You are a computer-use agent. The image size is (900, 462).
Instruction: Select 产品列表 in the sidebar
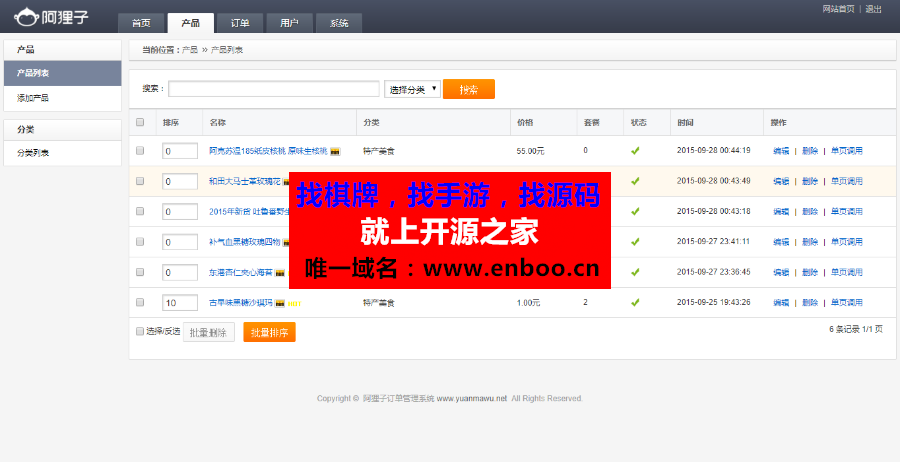click(x=63, y=73)
